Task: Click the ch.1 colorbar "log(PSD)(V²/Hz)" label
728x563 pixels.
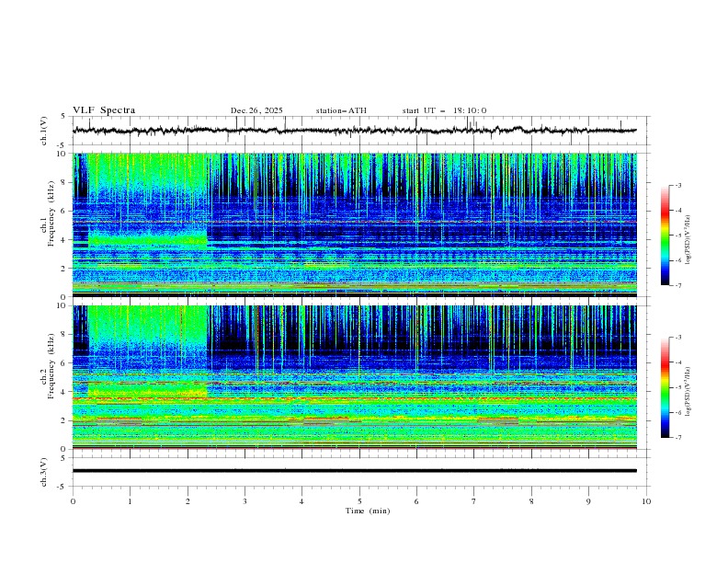Action: pos(688,240)
